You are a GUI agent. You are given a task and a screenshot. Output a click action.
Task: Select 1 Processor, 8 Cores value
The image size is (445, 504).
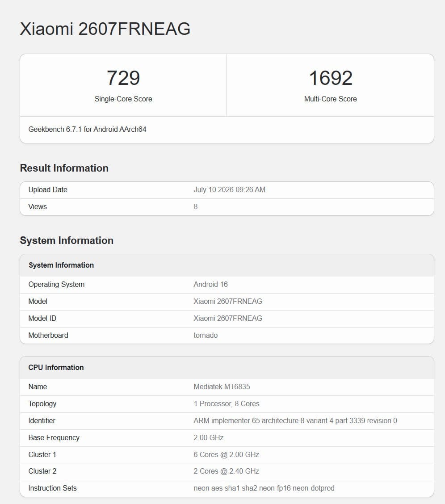(227, 404)
